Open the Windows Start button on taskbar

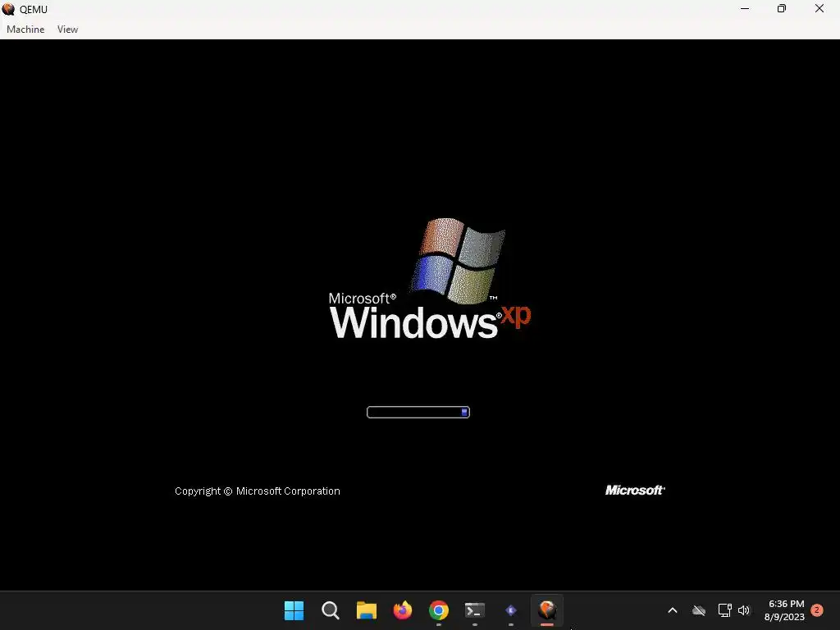[x=294, y=610]
